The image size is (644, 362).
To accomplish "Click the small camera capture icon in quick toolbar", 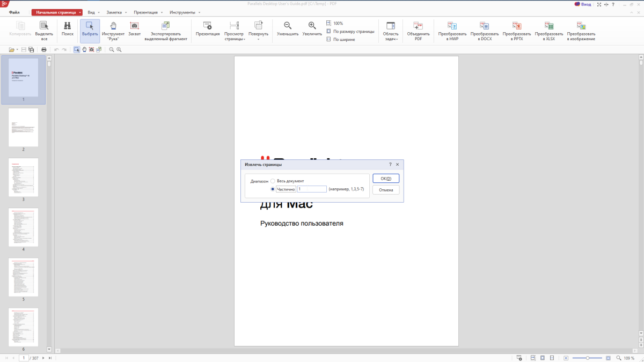I will point(92,49).
